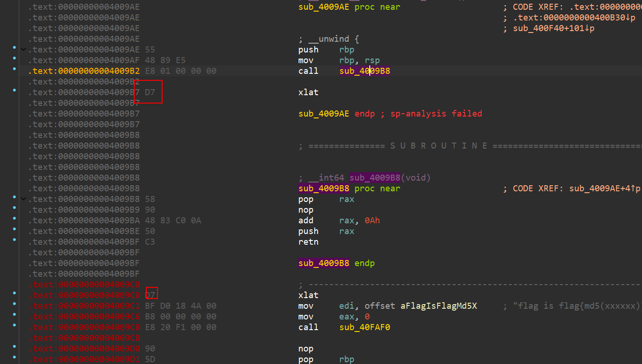Click sub_4009B8 operand in the call instruction
This screenshot has width=642, height=364.
(365, 71)
